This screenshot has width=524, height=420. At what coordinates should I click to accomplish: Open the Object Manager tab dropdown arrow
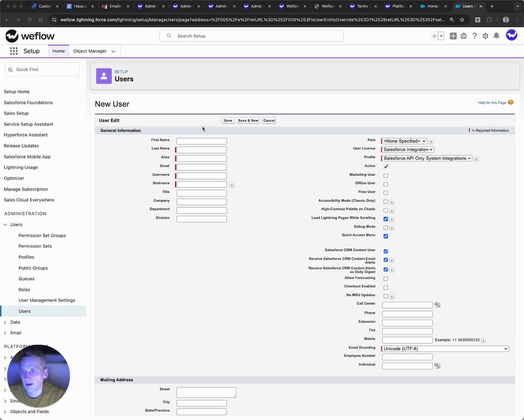point(113,51)
